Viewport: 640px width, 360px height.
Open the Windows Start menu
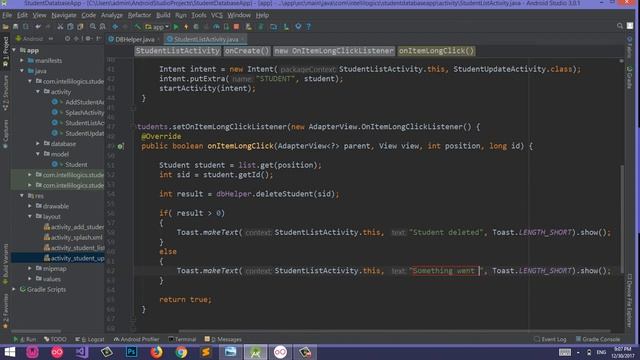(9, 352)
